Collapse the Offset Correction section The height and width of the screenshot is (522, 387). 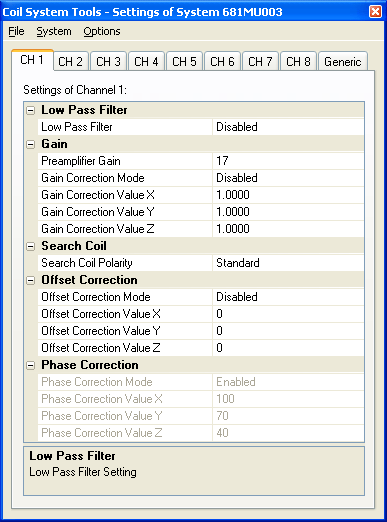[31, 280]
